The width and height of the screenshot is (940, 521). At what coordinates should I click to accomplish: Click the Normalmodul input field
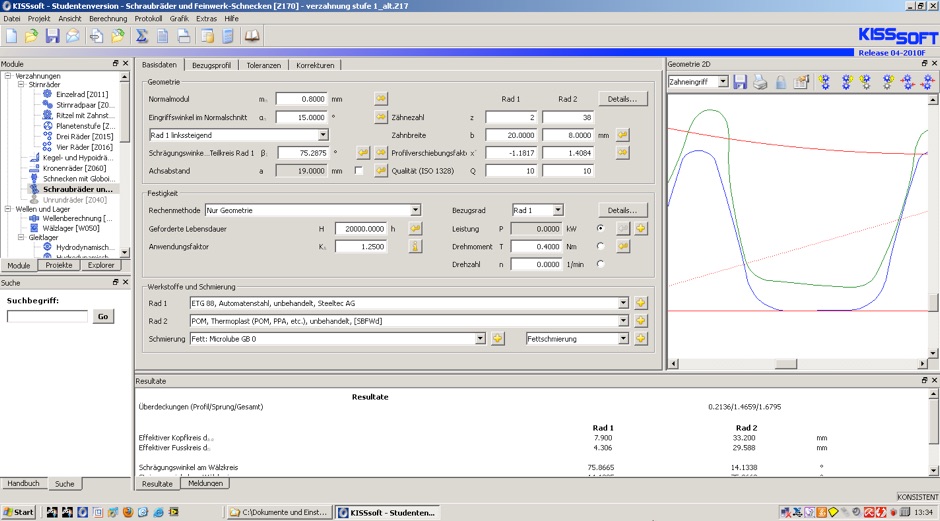coord(302,99)
